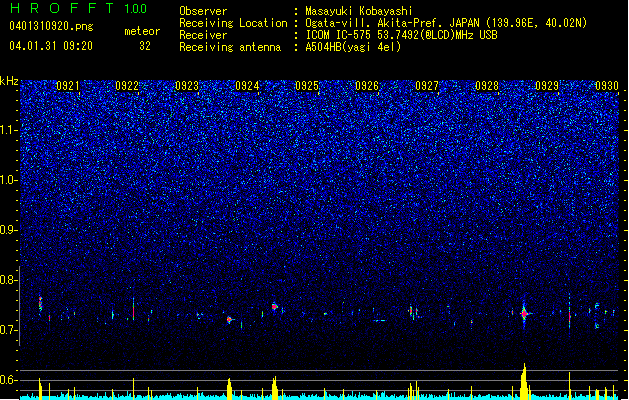Click the 0928 time marker

click(487, 86)
